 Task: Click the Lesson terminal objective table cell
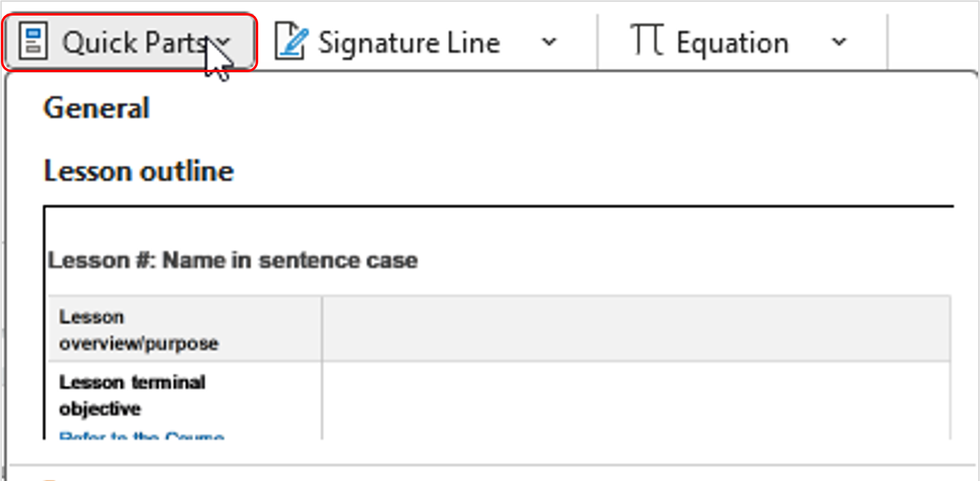132,395
